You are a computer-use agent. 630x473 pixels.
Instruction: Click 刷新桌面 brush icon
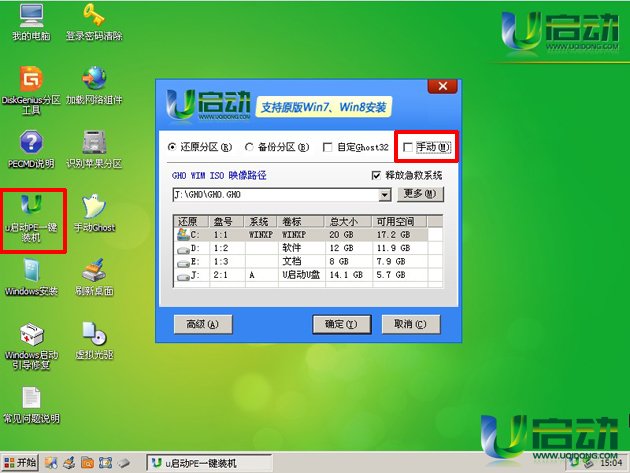(x=94, y=277)
